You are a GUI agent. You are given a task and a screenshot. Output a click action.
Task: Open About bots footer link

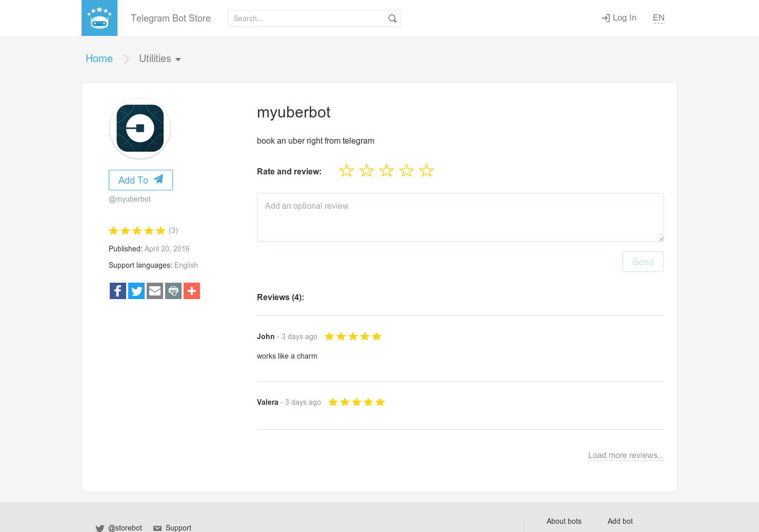point(564,521)
